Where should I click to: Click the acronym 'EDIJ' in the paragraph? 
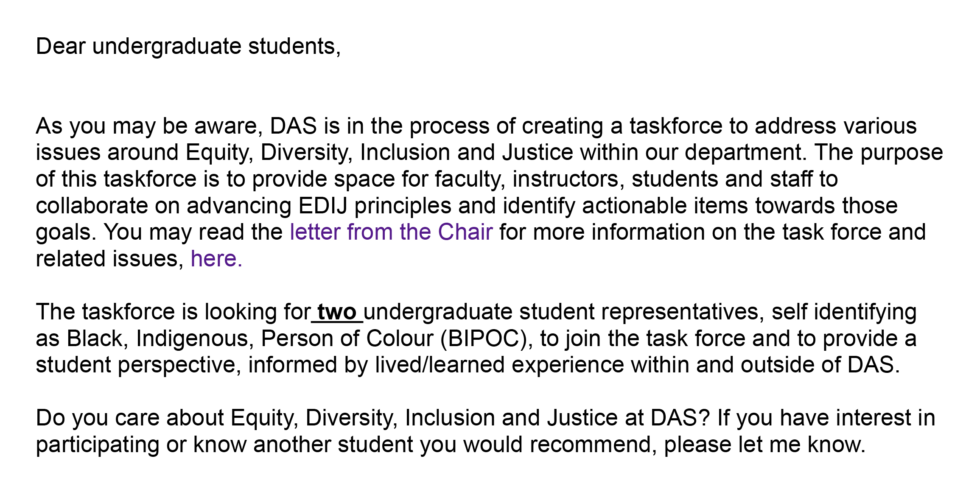coord(323,206)
